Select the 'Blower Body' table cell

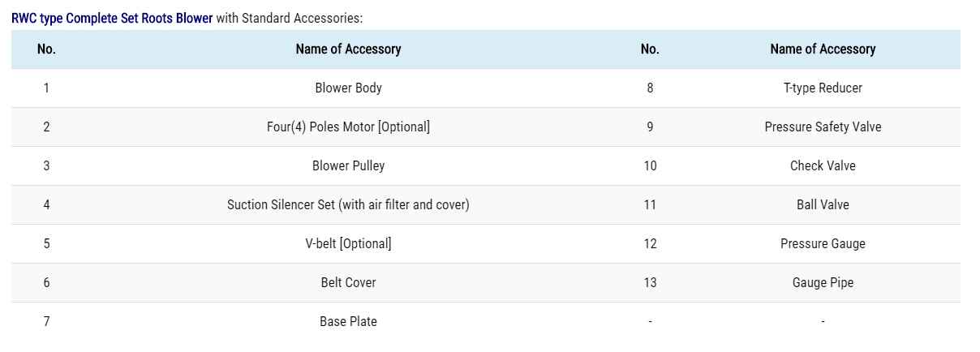click(348, 88)
